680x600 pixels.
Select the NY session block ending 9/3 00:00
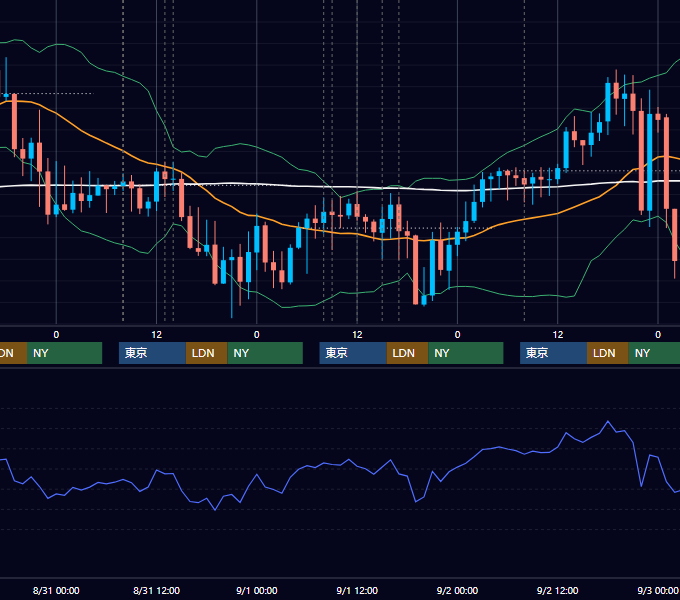click(x=654, y=353)
